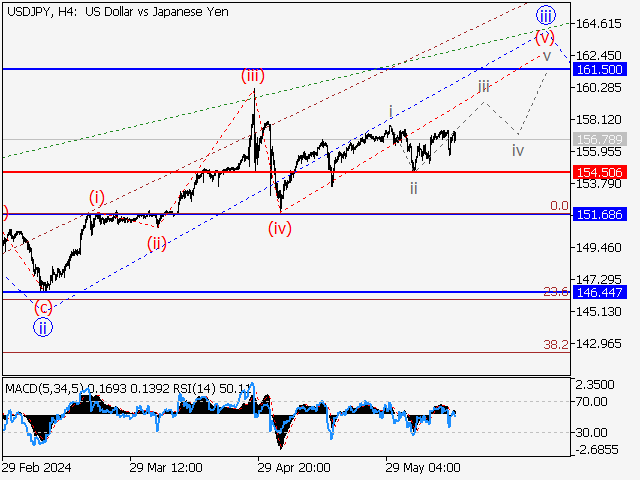Click the 164.615 price axis value
The height and width of the screenshot is (480, 640).
pyautogui.click(x=598, y=24)
